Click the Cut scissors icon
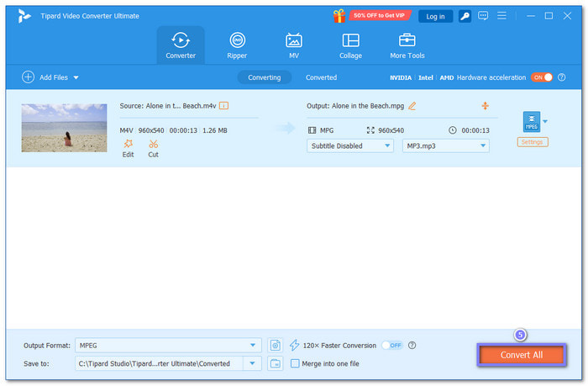 [153, 144]
